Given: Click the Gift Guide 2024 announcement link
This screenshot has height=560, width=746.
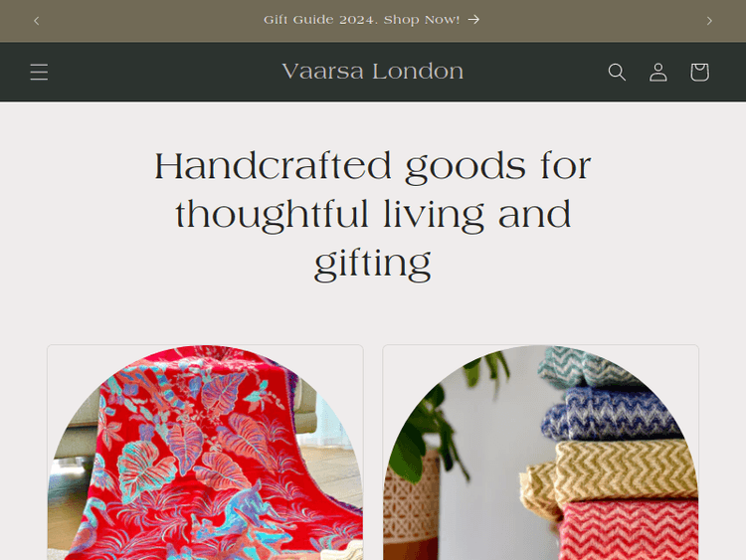Looking at the screenshot, I should coord(372,20).
